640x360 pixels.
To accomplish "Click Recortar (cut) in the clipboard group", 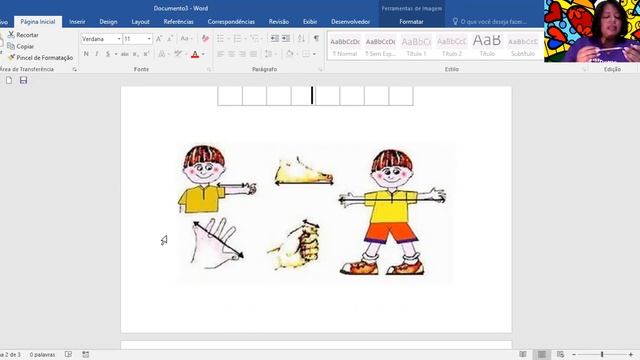I will 24,35.
